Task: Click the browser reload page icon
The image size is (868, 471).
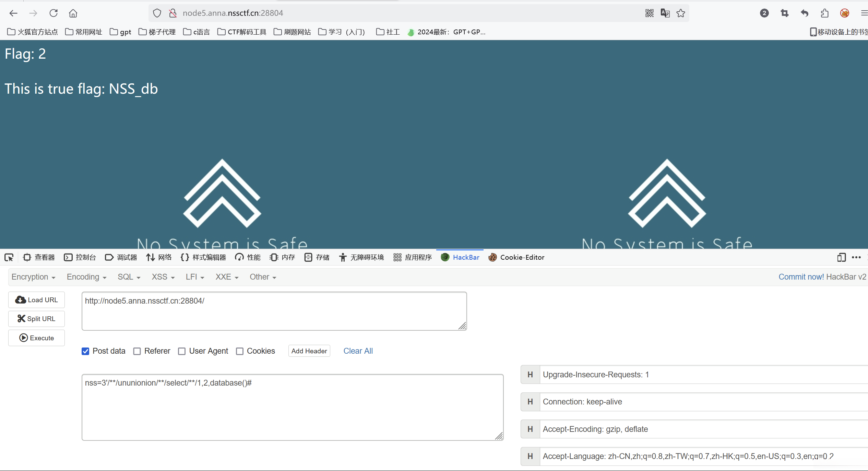Action: [x=53, y=13]
